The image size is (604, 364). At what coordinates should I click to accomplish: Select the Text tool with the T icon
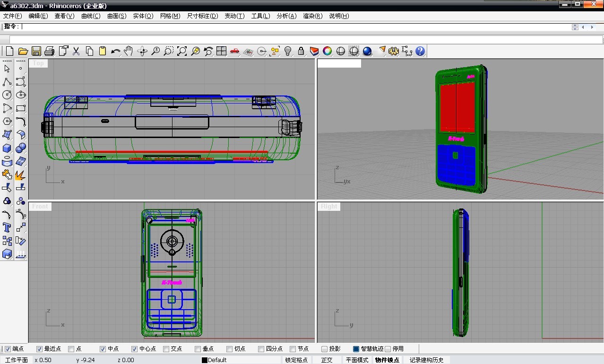[x=7, y=228]
